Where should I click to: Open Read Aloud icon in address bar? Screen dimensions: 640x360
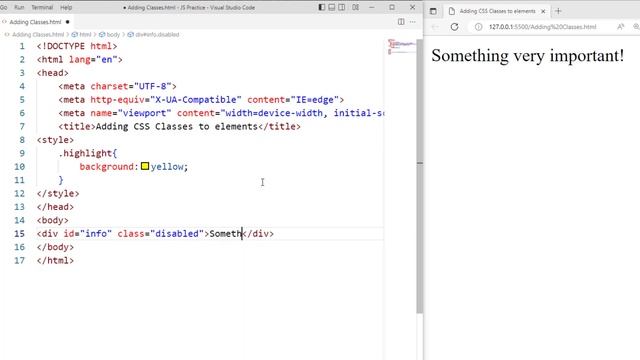620,27
